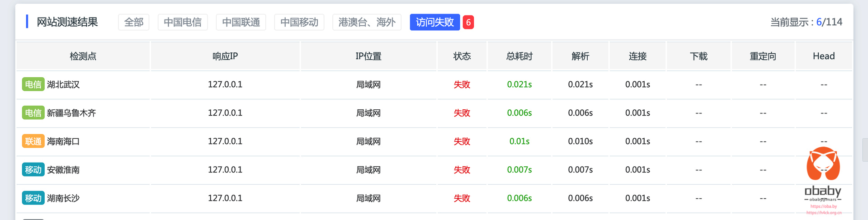Click the 移动 badge beside 安徽淮南
The height and width of the screenshot is (220, 868).
33,170
